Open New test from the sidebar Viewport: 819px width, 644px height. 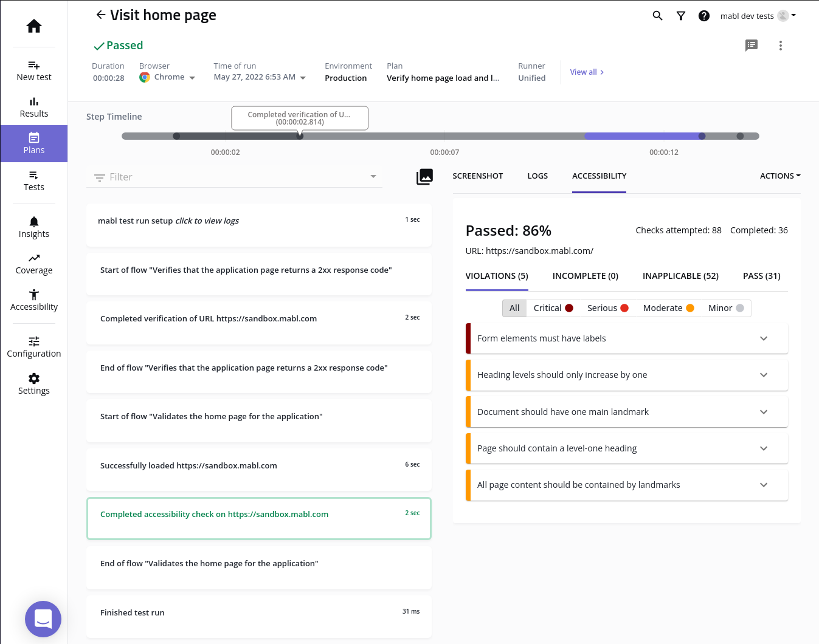coord(34,71)
